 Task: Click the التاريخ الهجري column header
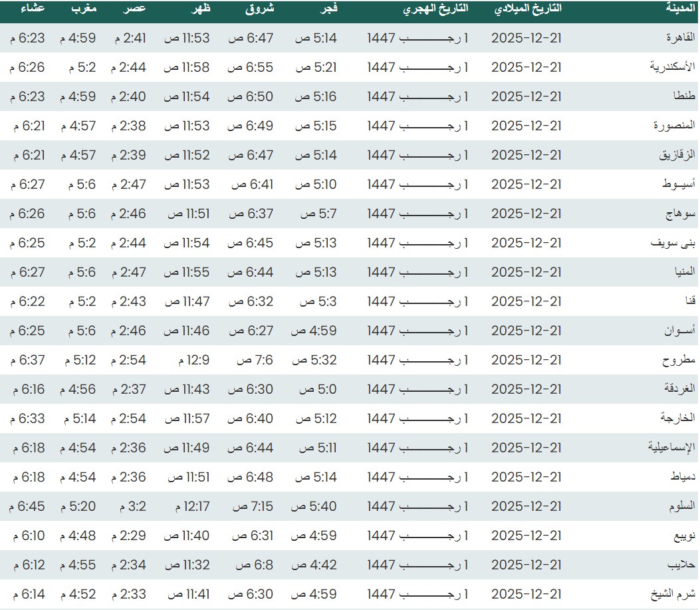click(x=436, y=9)
